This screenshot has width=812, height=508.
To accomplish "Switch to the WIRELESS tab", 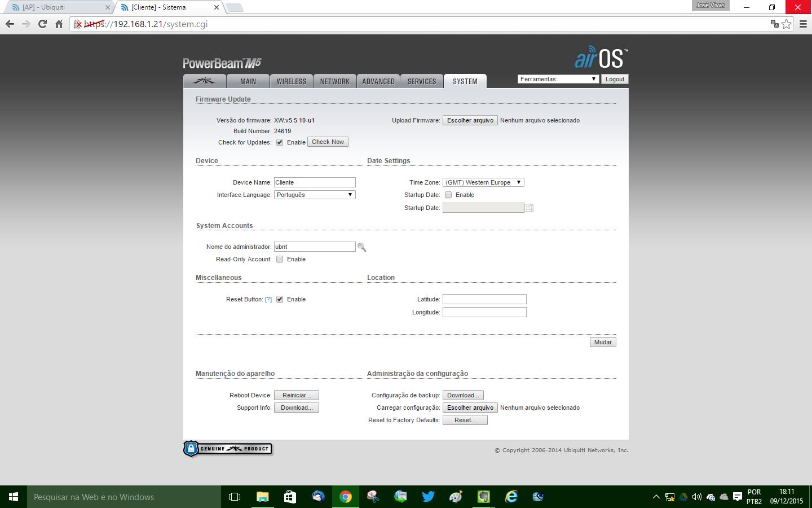I will click(292, 81).
